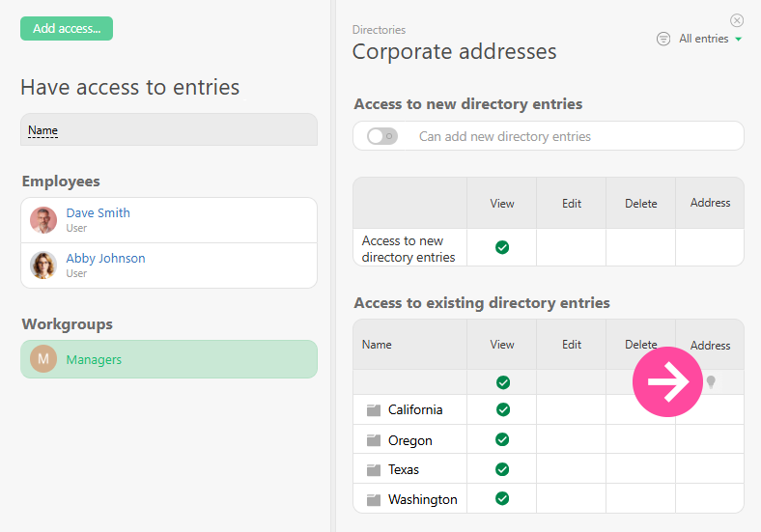This screenshot has width=761, height=532.
Task: Enable Can add new directory entries toggle
Action: point(382,136)
